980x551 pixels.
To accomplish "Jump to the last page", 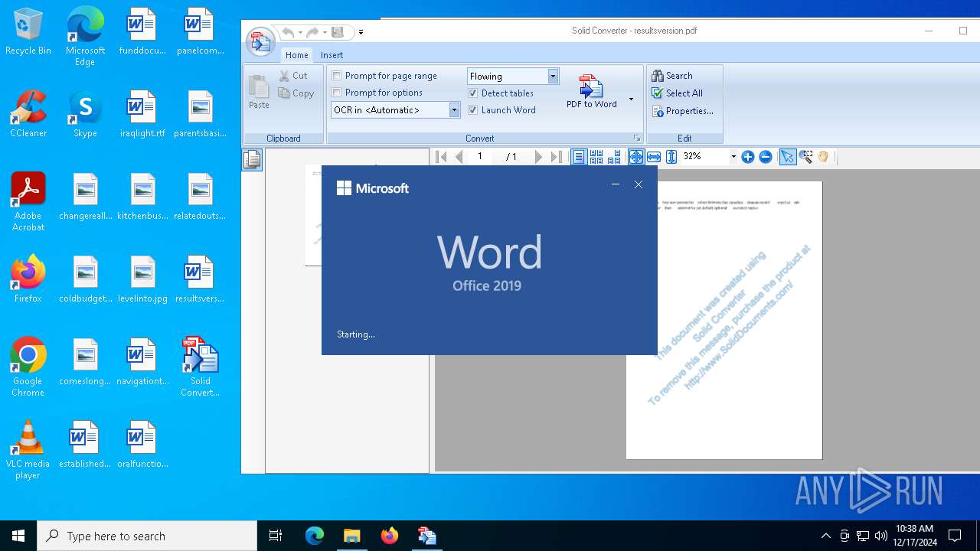I will [557, 157].
